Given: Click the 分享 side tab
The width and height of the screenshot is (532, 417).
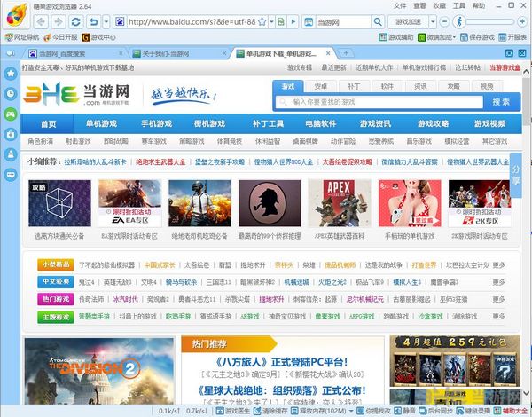Looking at the screenshot, I should point(516,175).
